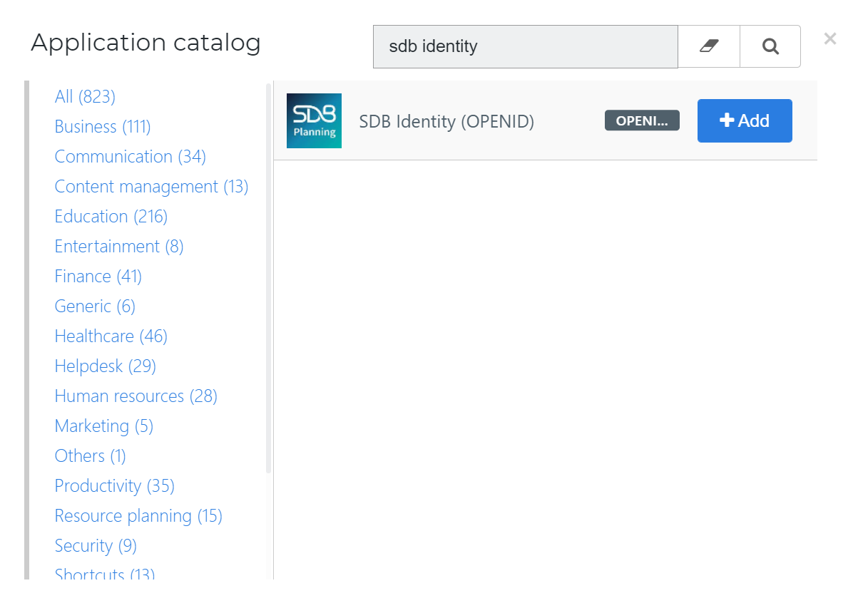Filter by Marketing (5) category
The height and width of the screenshot is (608, 868).
[104, 426]
